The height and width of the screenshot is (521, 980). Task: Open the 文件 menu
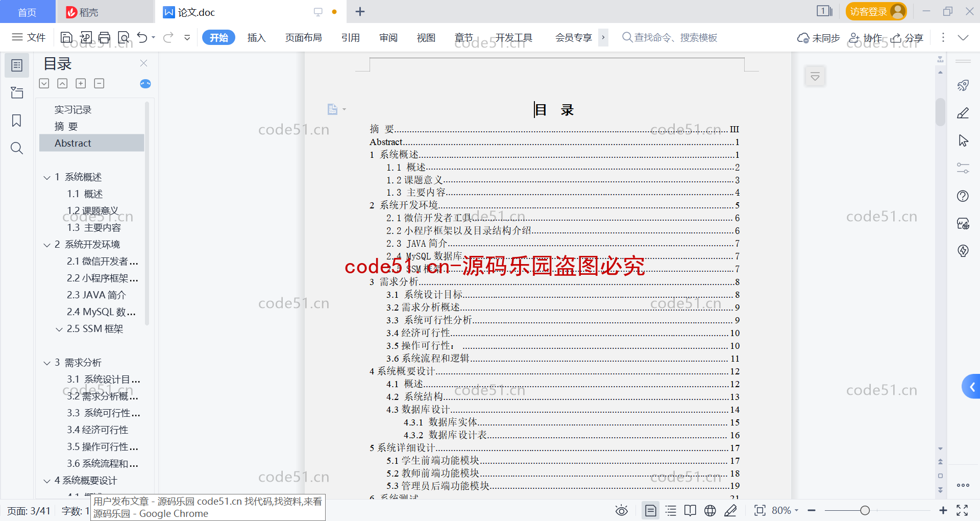pyautogui.click(x=29, y=37)
